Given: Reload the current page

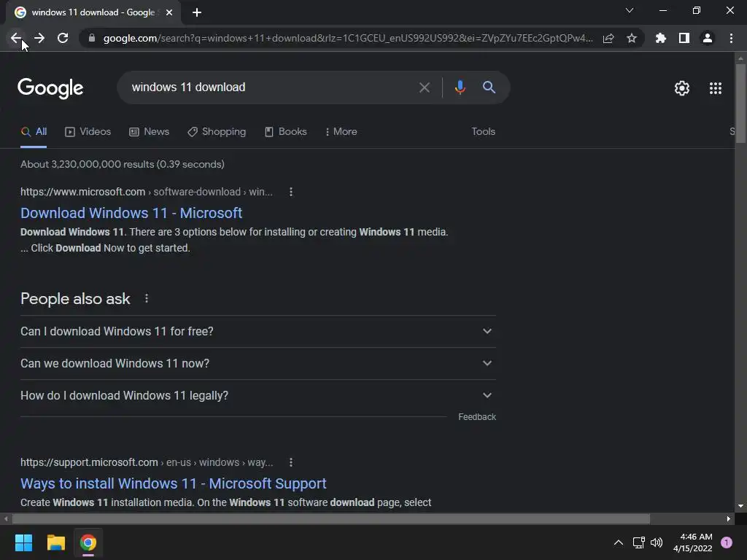Looking at the screenshot, I should 63,38.
